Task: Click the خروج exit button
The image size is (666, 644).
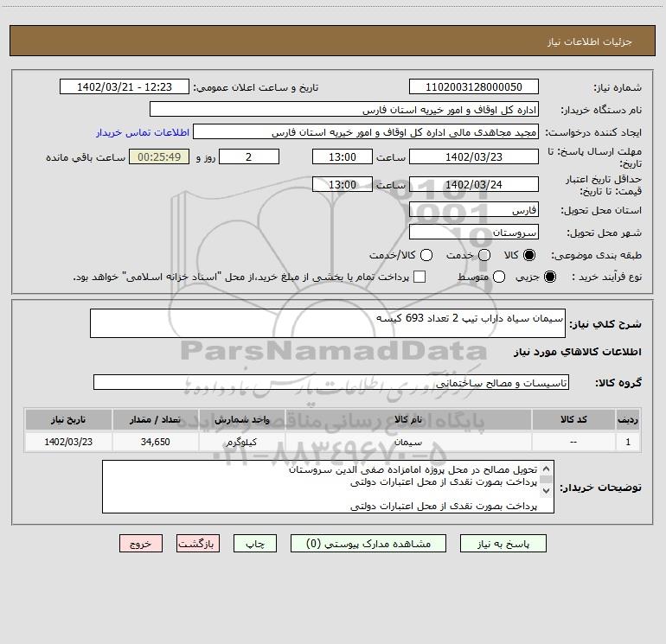Action: (141, 544)
